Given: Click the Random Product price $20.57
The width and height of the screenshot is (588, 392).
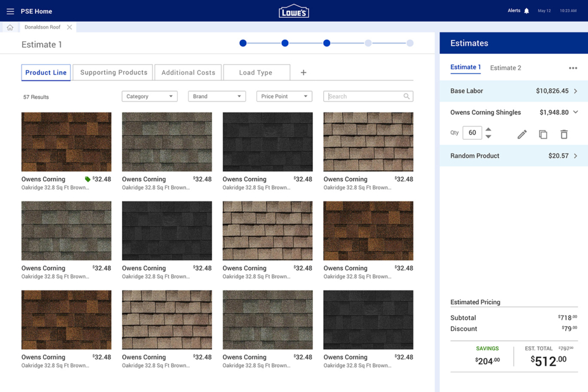Looking at the screenshot, I should [x=558, y=156].
